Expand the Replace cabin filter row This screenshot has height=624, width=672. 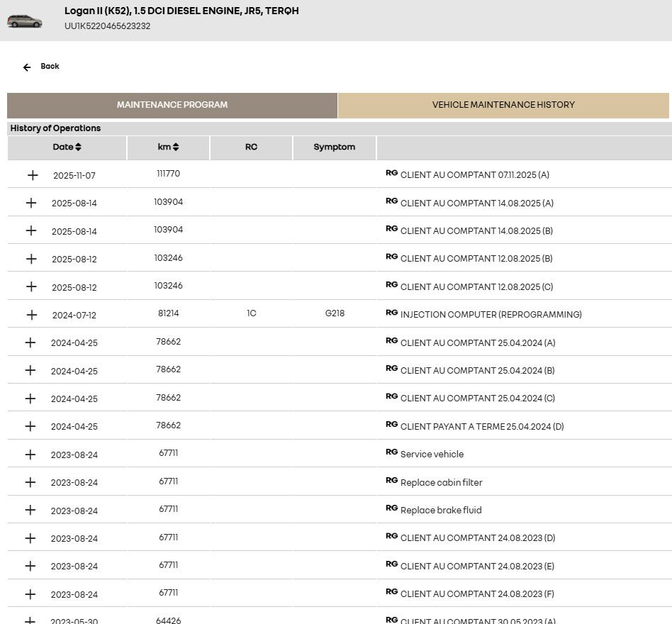(30, 483)
